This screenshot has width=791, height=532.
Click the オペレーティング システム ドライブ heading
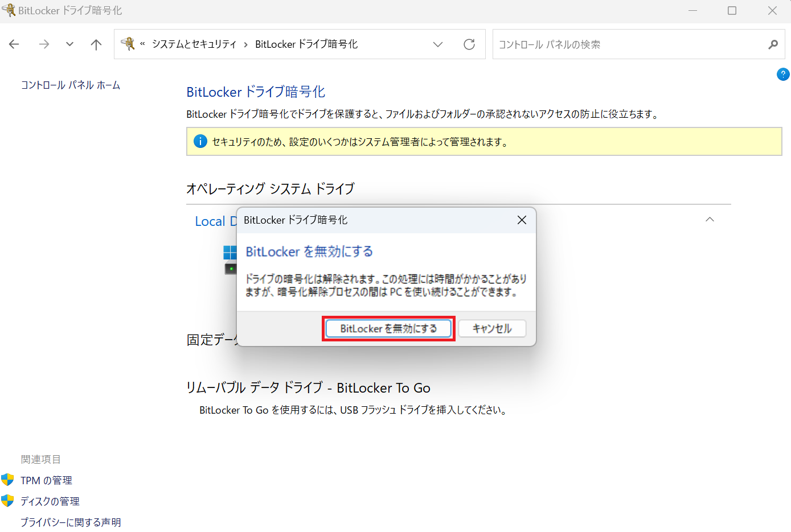271,188
